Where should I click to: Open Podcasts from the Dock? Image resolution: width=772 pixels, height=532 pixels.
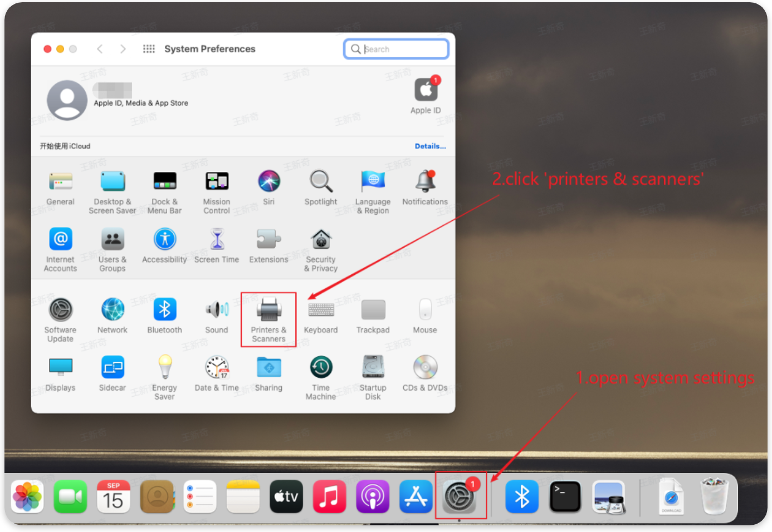tap(373, 496)
